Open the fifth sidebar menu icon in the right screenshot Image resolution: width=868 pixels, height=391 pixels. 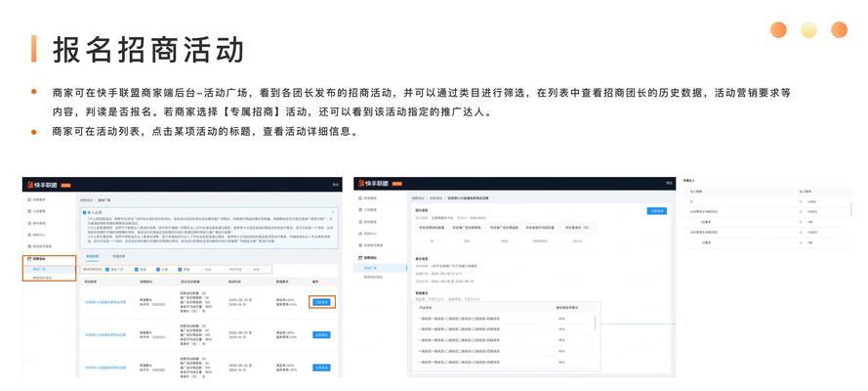360,244
